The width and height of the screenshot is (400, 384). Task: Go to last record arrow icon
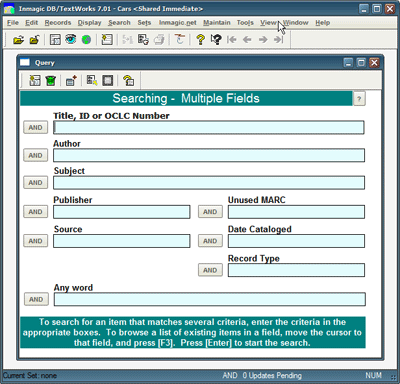(x=278, y=40)
